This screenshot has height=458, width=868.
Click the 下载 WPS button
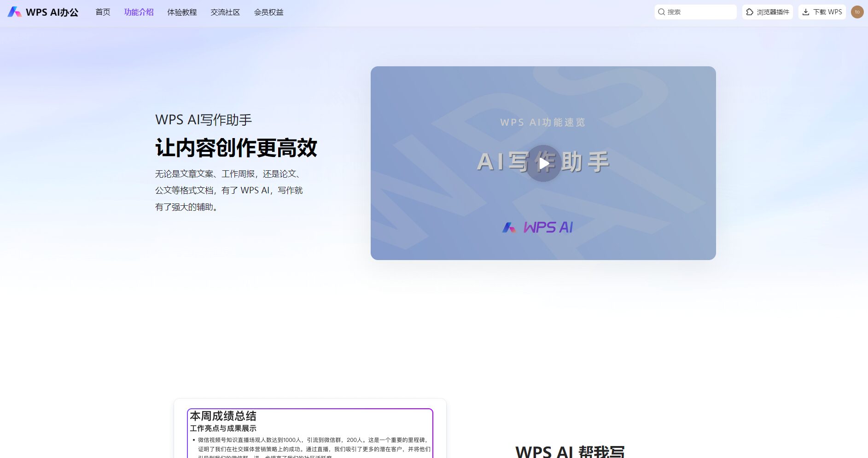[822, 12]
